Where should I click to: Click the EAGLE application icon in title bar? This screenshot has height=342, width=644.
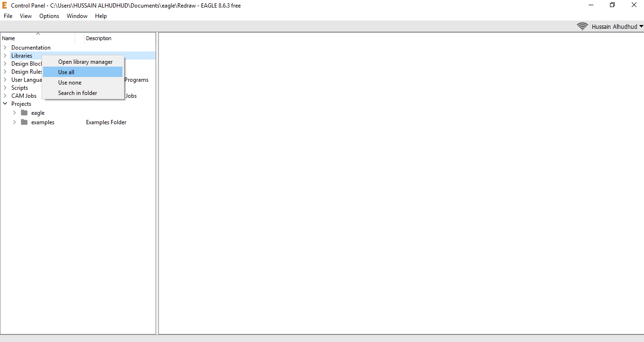(x=5, y=5)
